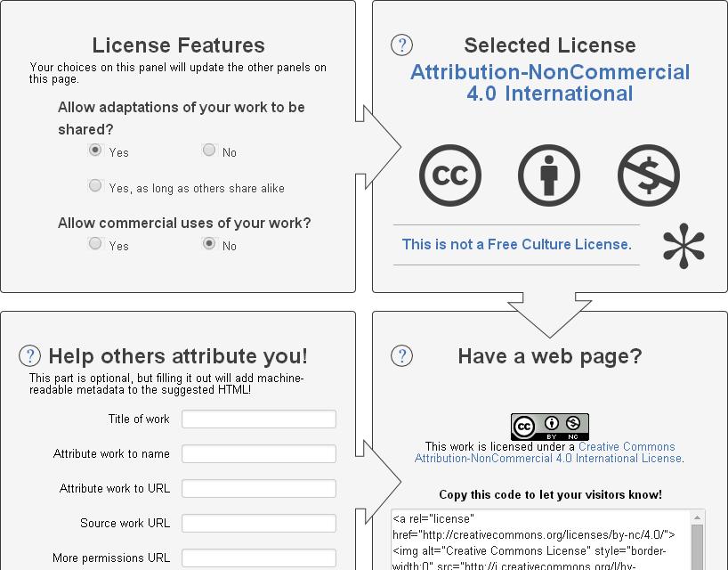Click the CC BY-NC license badge image
Image resolution: width=728 pixels, height=570 pixels.
(550, 427)
